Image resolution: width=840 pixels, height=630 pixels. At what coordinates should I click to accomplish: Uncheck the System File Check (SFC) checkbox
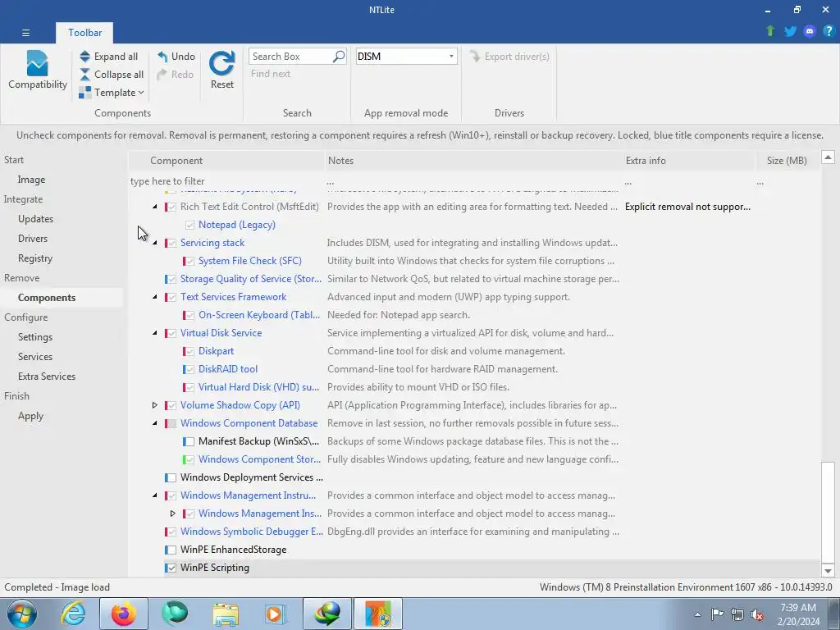[x=189, y=261]
